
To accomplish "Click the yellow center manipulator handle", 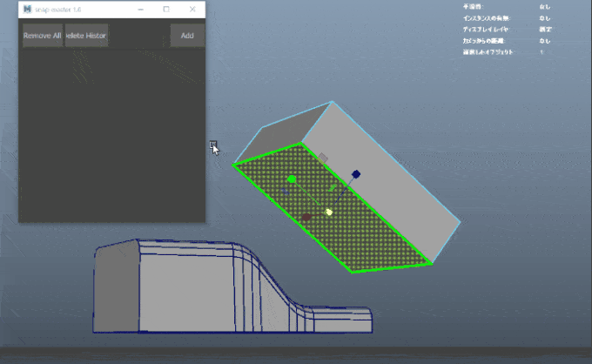I will coord(329,212).
